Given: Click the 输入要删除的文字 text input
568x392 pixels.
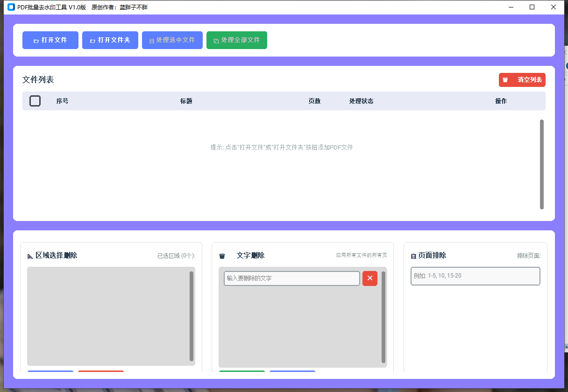Looking at the screenshot, I should pos(291,278).
